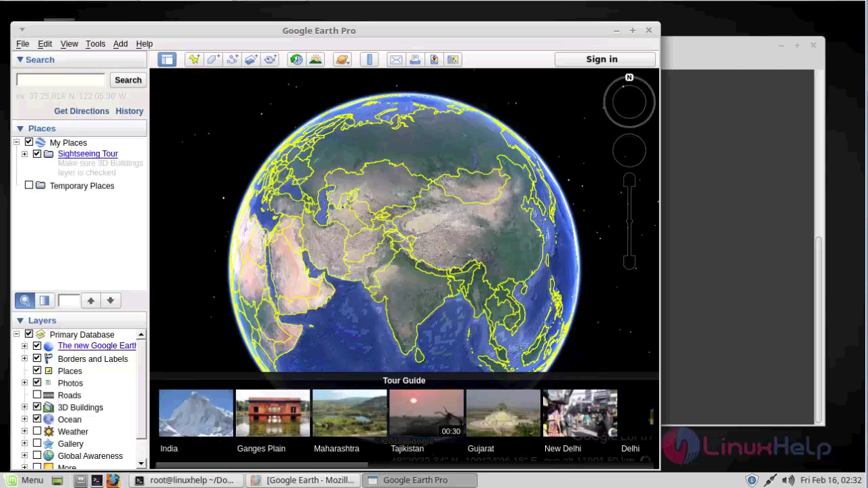Viewport: 868px width, 488px height.
Task: Open Firefox icon in taskbar
Action: click(x=113, y=480)
